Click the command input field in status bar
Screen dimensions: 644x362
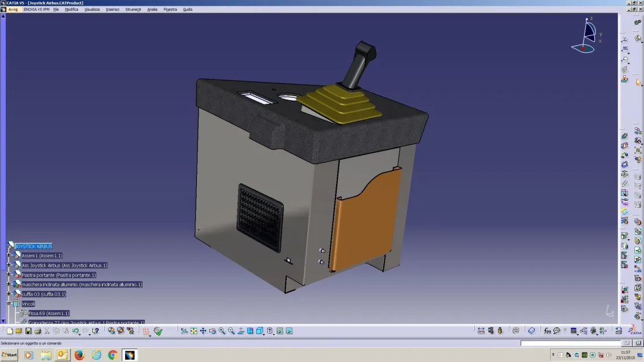570,343
